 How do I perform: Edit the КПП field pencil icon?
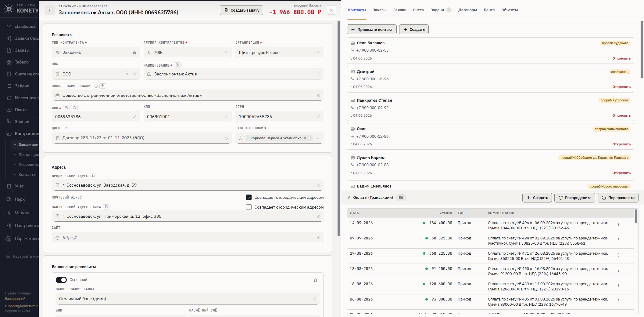coord(226,117)
